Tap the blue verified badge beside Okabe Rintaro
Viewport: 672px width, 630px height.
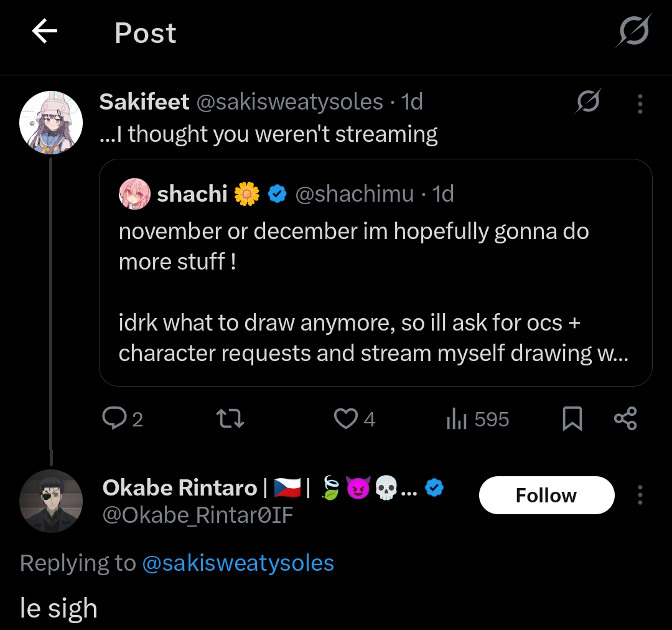[x=434, y=489]
